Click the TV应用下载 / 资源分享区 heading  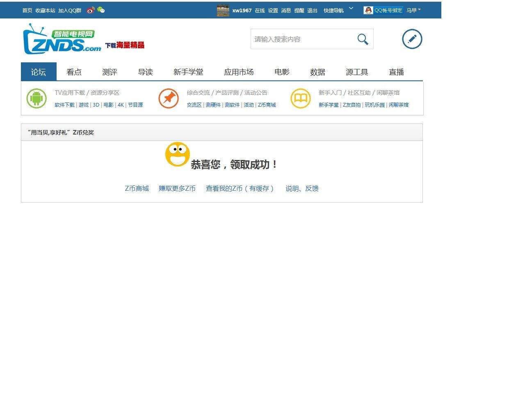87,93
